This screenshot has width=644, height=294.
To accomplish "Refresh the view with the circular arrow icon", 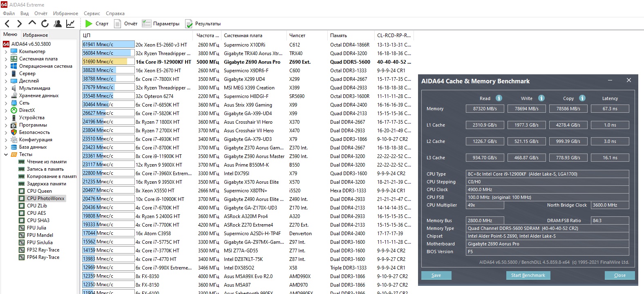I will point(45,24).
